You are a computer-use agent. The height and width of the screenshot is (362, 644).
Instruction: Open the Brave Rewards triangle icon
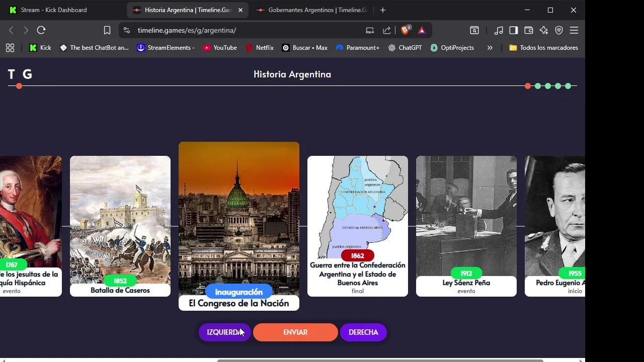click(x=422, y=30)
